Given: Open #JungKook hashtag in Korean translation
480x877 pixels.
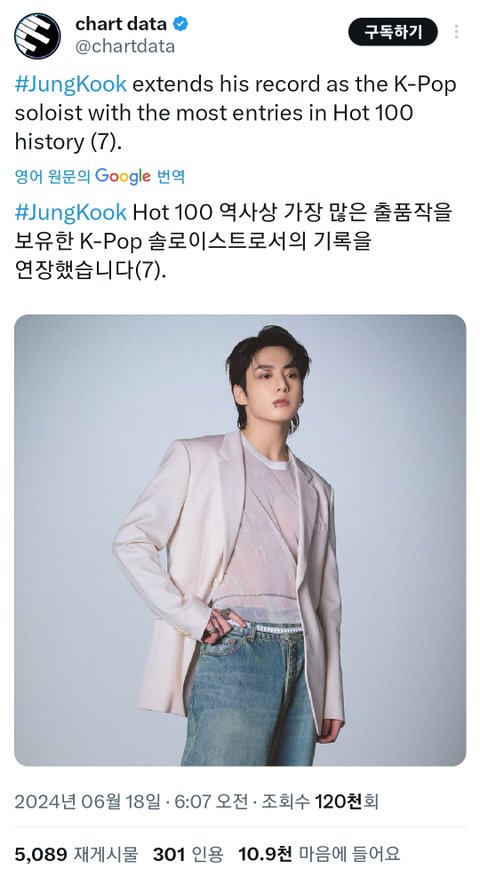Looking at the screenshot, I should click(x=71, y=213).
